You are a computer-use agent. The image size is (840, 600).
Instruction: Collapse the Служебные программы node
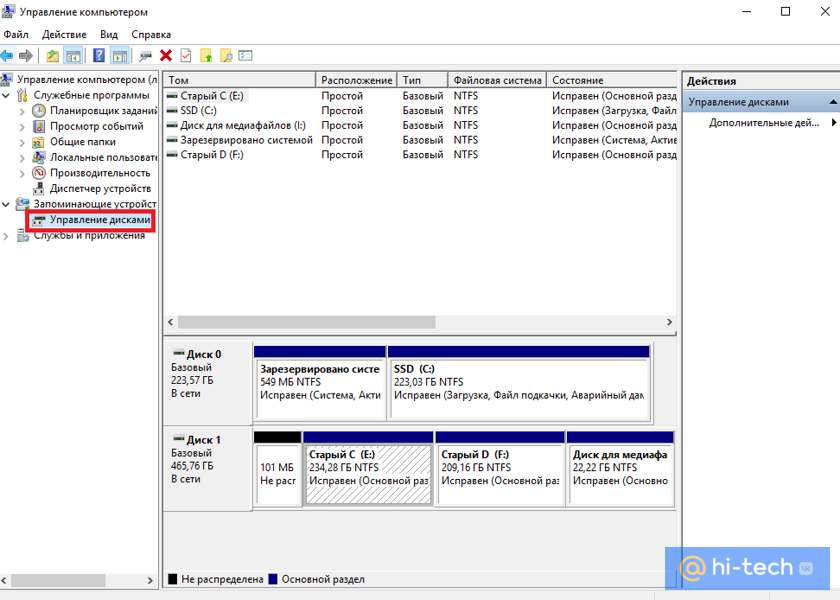pyautogui.click(x=8, y=95)
